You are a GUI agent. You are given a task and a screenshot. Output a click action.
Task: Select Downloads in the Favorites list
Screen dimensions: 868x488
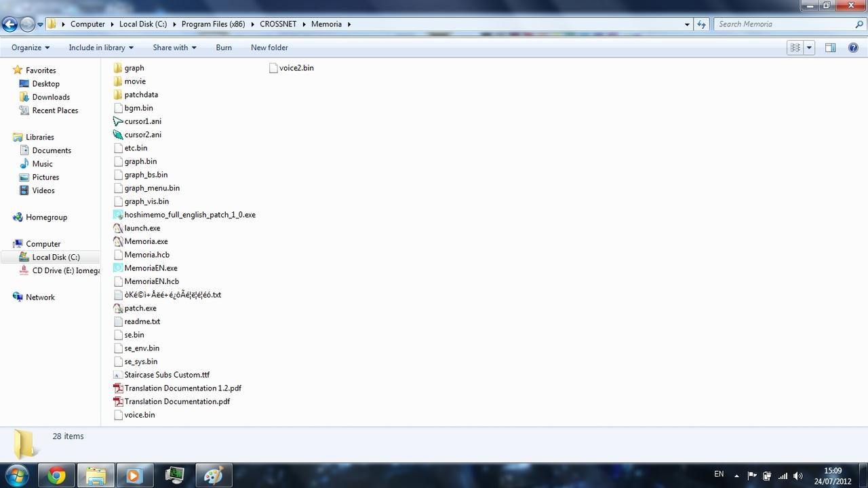point(51,97)
